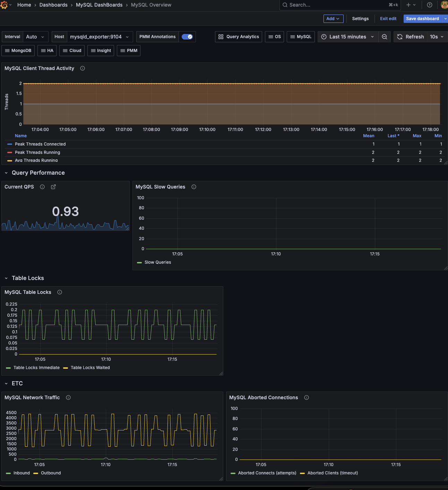Show info icon for MySQL Network Traffic

click(x=68, y=397)
